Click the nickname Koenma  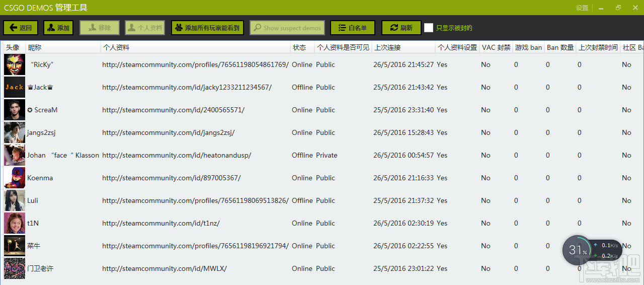(x=40, y=178)
